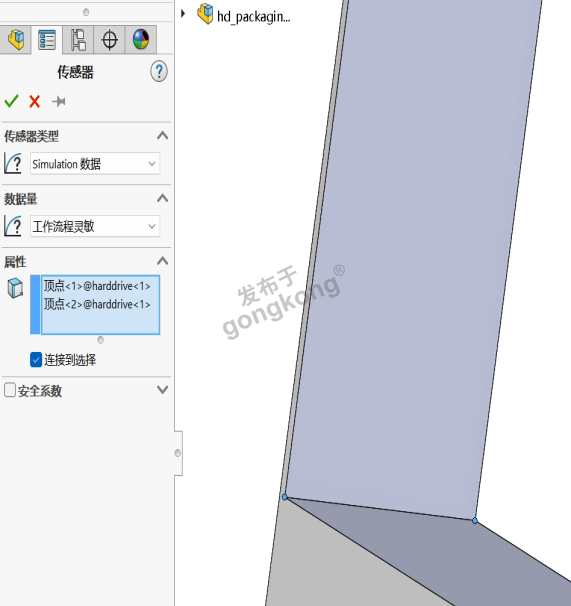Select 顶点<1>@harddrive<1> in the selection list

click(x=97, y=286)
